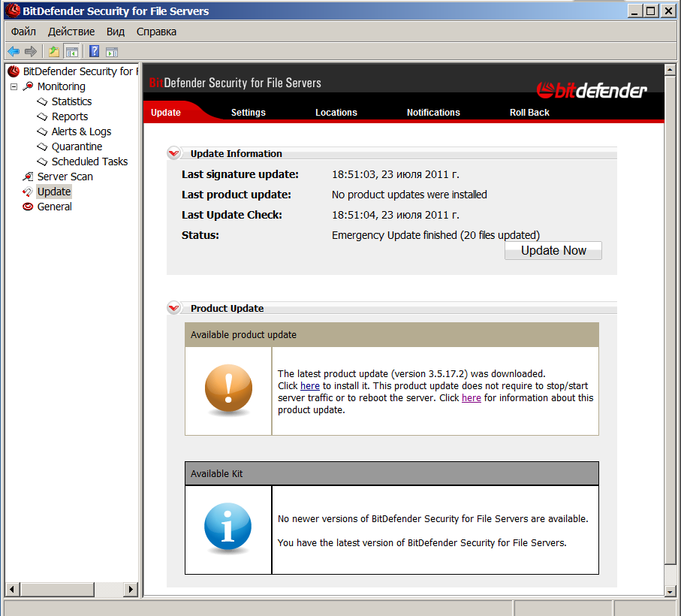The width and height of the screenshot is (681, 616).
Task: Click the Monitoring node icon
Action: [28, 86]
